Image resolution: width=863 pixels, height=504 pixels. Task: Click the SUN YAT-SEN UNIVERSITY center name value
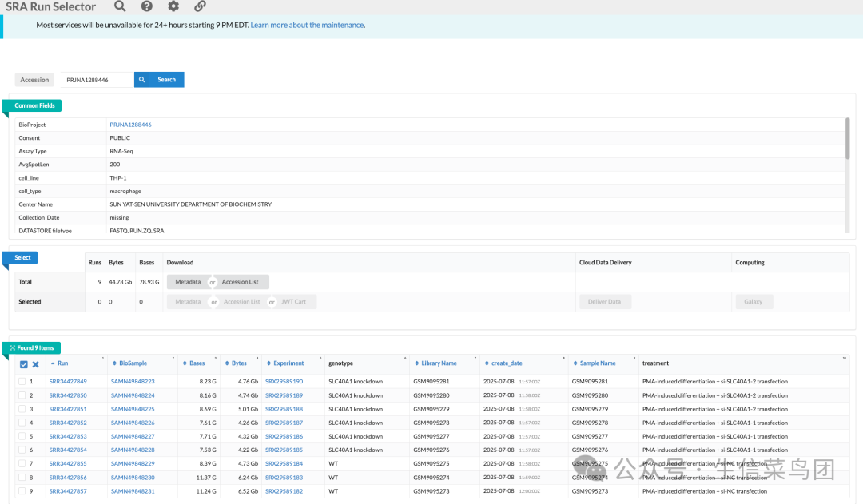pyautogui.click(x=190, y=204)
